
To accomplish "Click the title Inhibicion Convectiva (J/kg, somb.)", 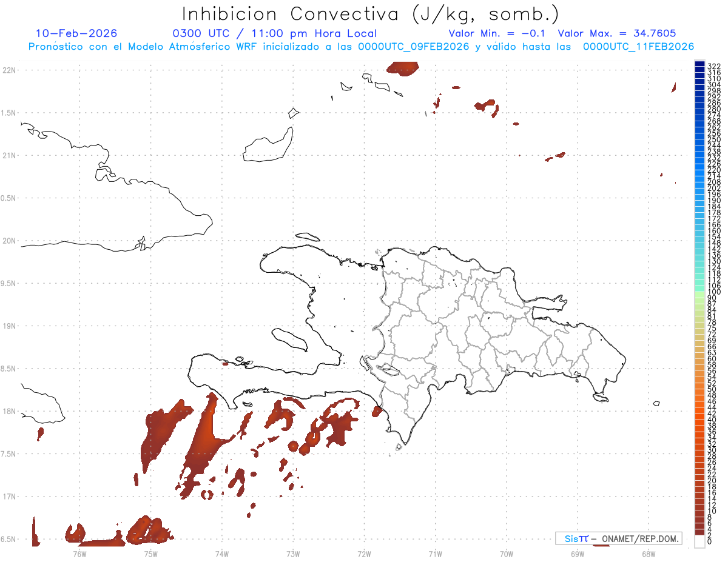I will (371, 14).
